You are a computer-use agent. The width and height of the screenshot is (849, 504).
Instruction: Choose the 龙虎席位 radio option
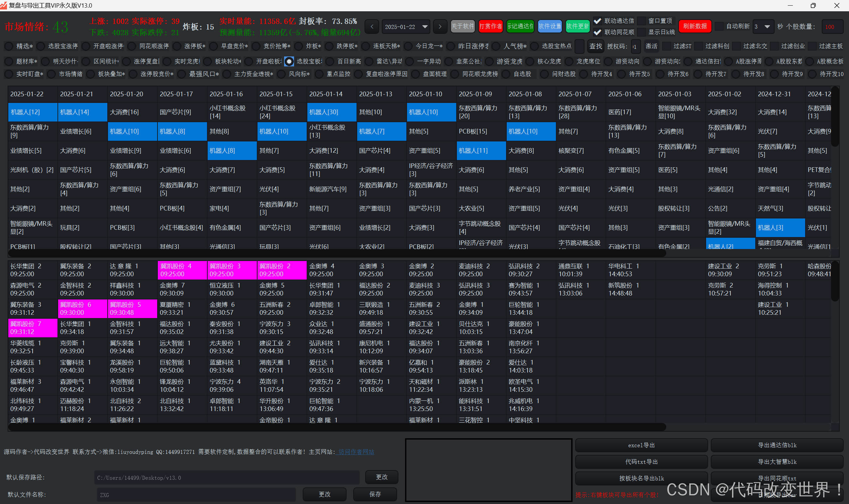tap(569, 61)
